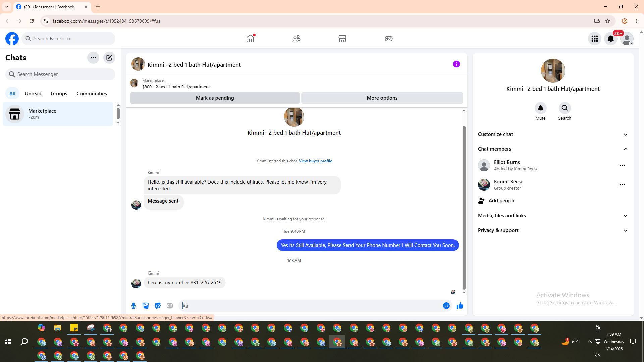
Task: Switch to the Unread chats tab
Action: 33,94
